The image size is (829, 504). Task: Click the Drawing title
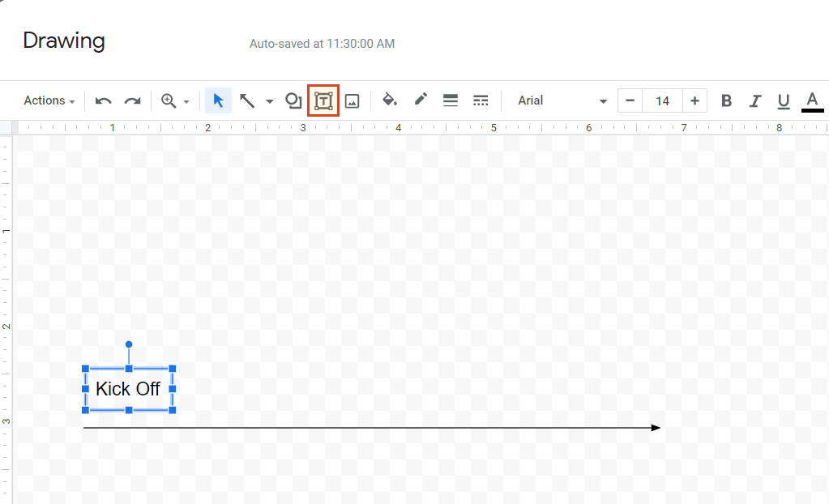(x=63, y=41)
